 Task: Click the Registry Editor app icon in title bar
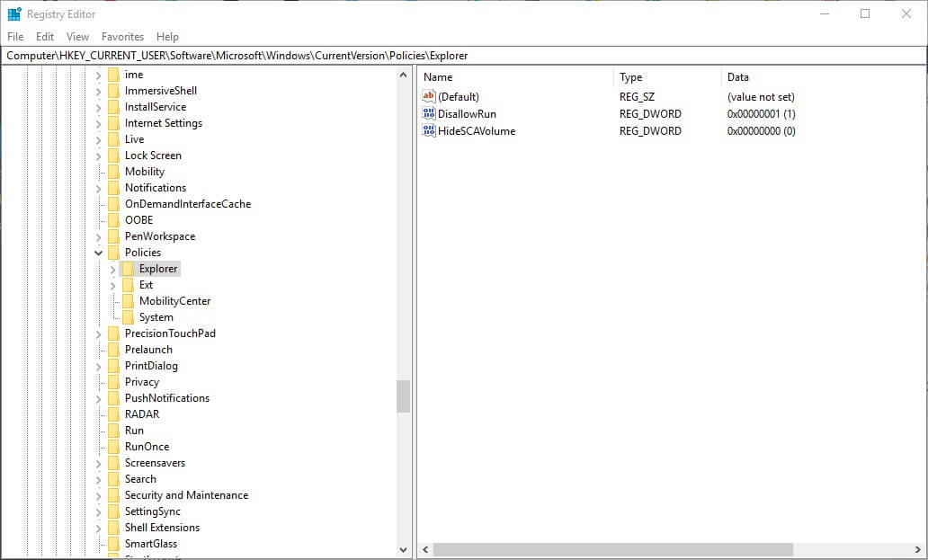14,13
